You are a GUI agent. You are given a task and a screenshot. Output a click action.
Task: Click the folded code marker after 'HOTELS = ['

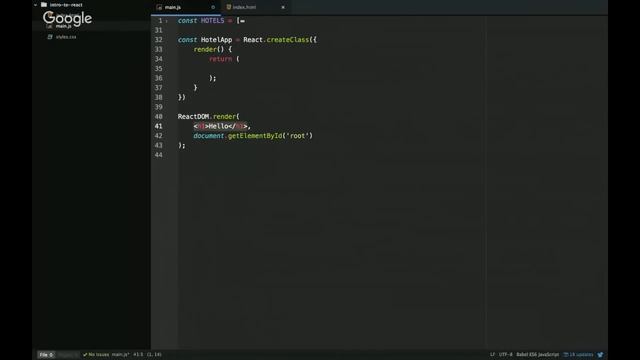pyautogui.click(x=242, y=21)
